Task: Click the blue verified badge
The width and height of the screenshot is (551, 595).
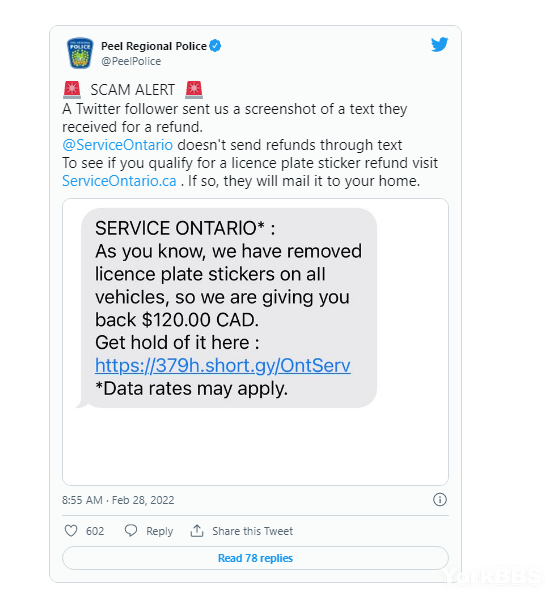Action: (x=215, y=46)
